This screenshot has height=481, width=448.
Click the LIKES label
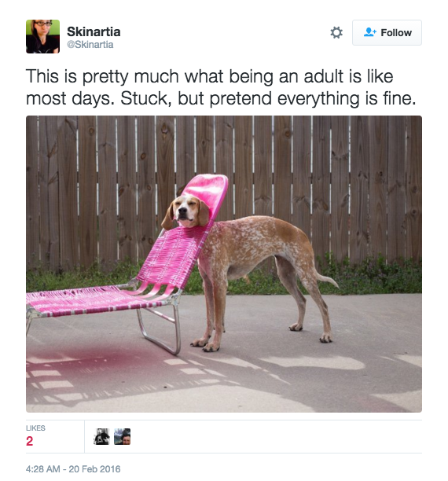click(x=35, y=428)
